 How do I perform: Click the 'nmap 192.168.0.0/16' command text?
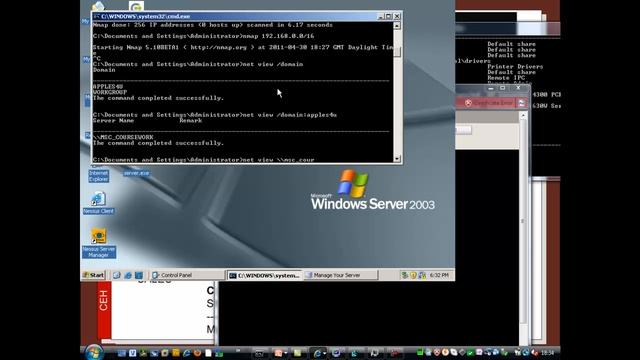coord(278,36)
